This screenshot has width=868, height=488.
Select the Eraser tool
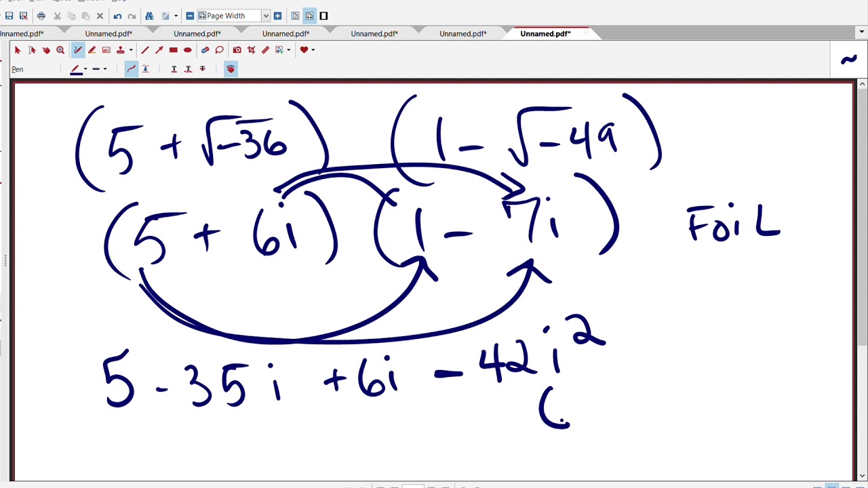205,50
